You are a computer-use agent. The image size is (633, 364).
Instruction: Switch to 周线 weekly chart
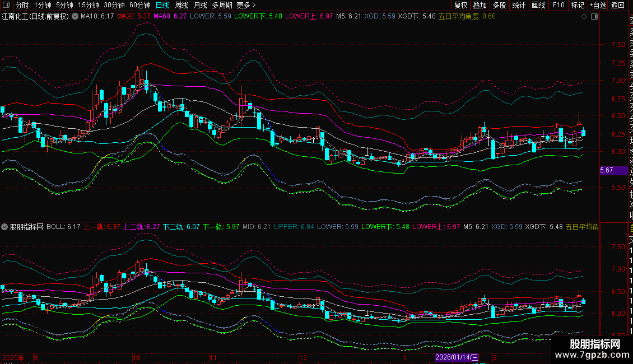(181, 5)
